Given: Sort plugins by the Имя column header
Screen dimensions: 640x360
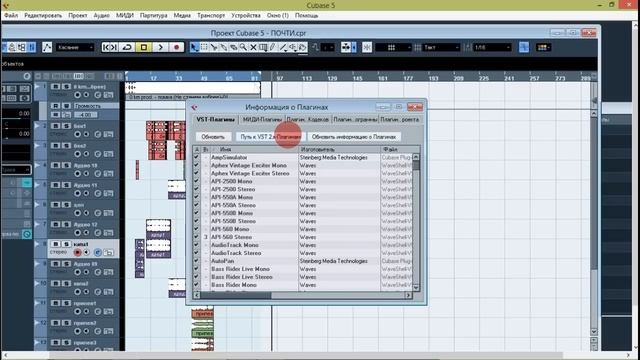Looking at the screenshot, I should [254, 149].
